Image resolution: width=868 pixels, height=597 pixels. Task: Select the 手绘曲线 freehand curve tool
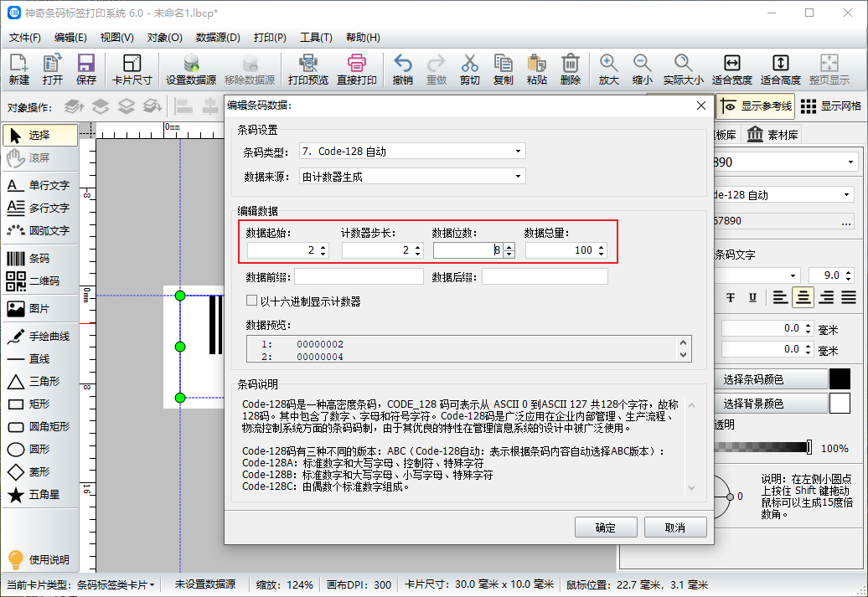pos(39,337)
